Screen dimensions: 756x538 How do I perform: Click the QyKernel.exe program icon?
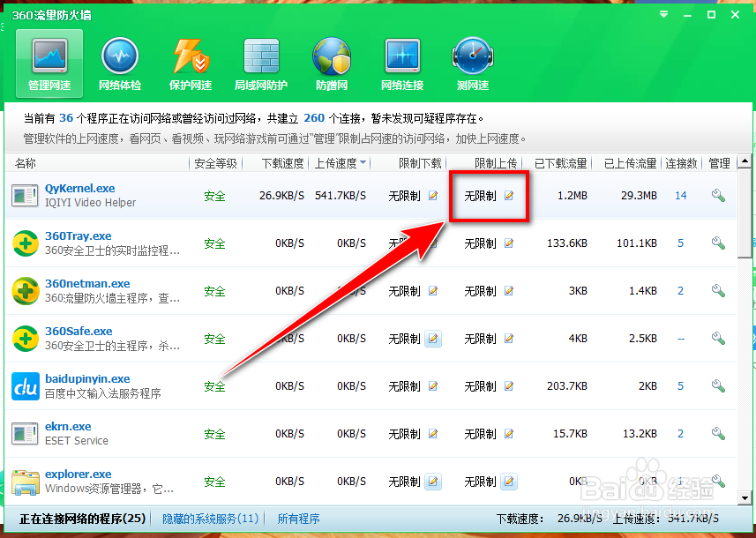point(25,196)
